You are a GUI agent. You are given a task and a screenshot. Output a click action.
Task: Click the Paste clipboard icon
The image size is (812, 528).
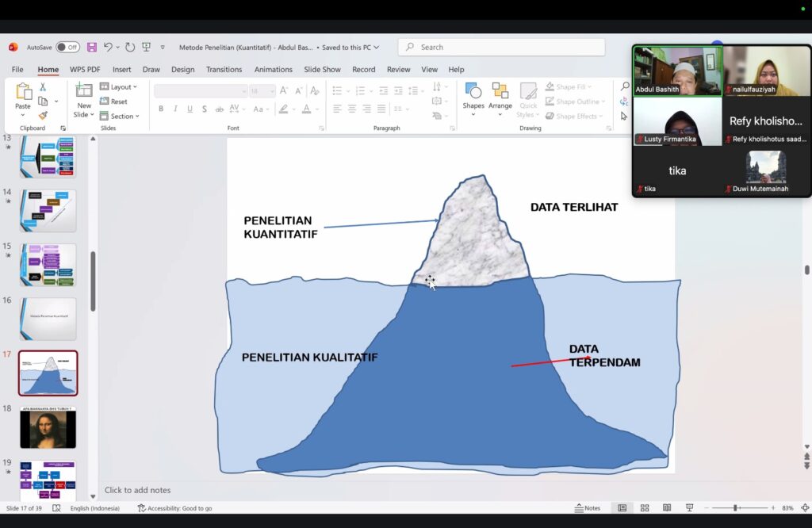tap(23, 92)
